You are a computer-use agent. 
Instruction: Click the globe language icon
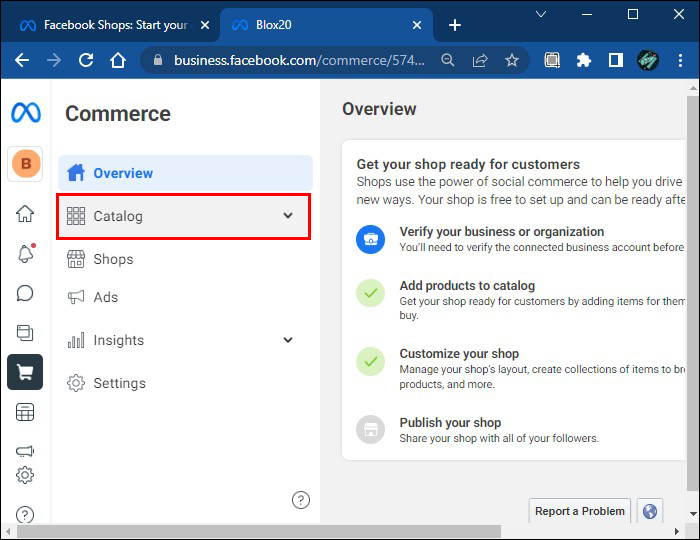pyautogui.click(x=650, y=511)
